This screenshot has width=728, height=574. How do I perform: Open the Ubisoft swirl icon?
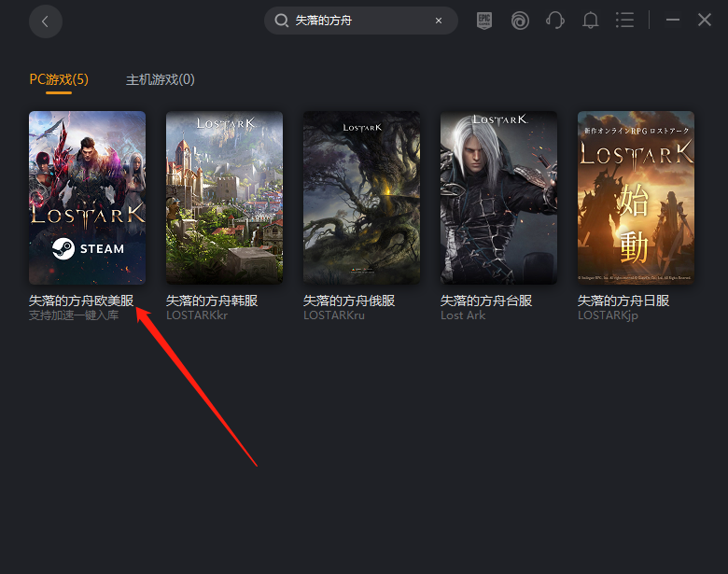[x=520, y=21]
